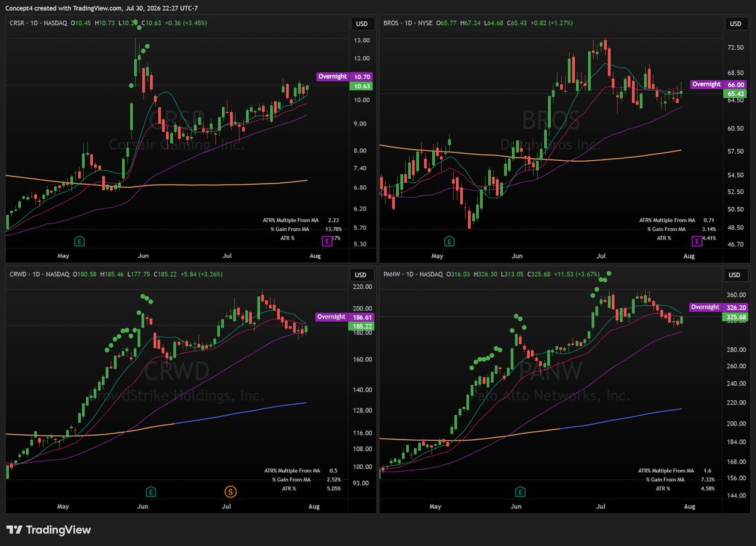Click the Aug label on PANW time axis
Viewport: 756px width, 546px height.
(689, 506)
